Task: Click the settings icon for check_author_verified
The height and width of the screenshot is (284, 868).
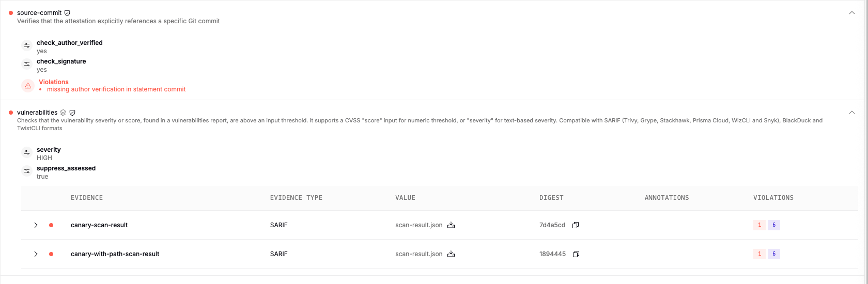Action: [27, 45]
